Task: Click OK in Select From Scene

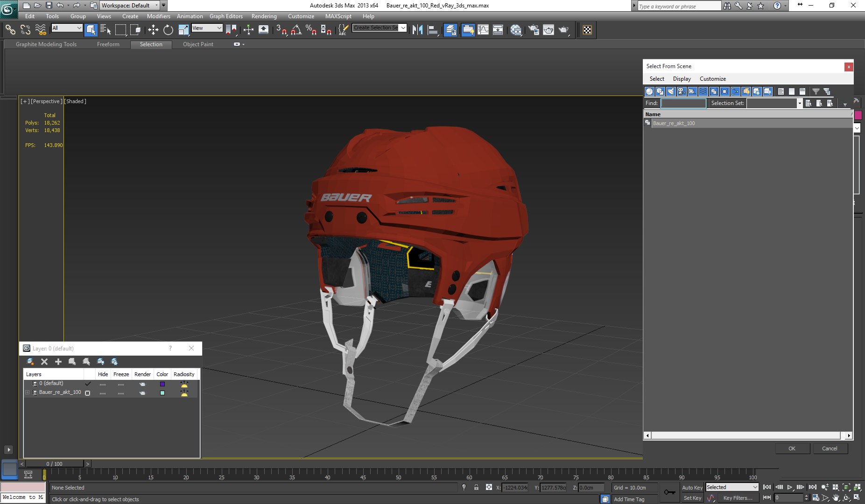Action: click(792, 448)
